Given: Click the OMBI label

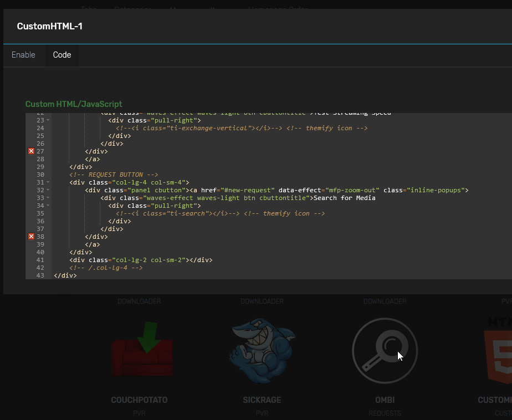Looking at the screenshot, I should (385, 400).
